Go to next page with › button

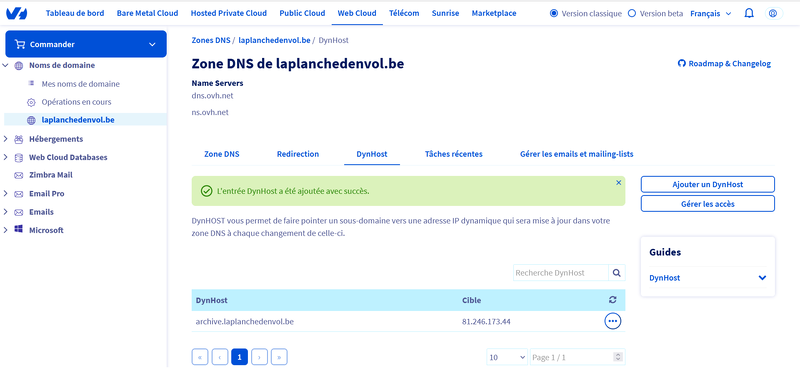tap(260, 358)
